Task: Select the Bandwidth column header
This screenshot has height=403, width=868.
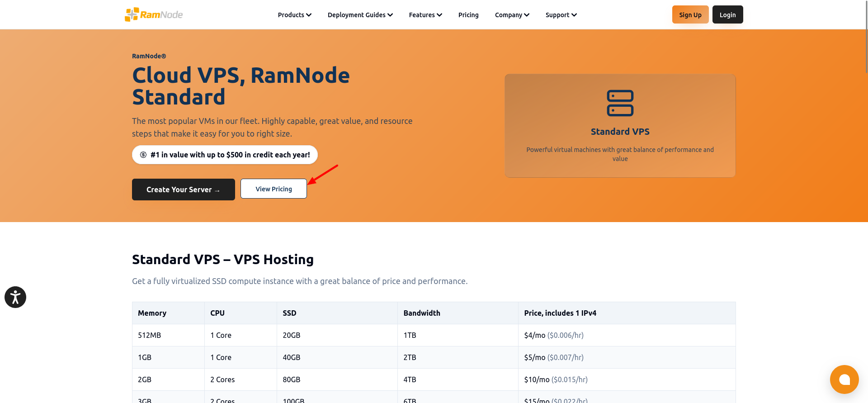Action: click(x=458, y=313)
